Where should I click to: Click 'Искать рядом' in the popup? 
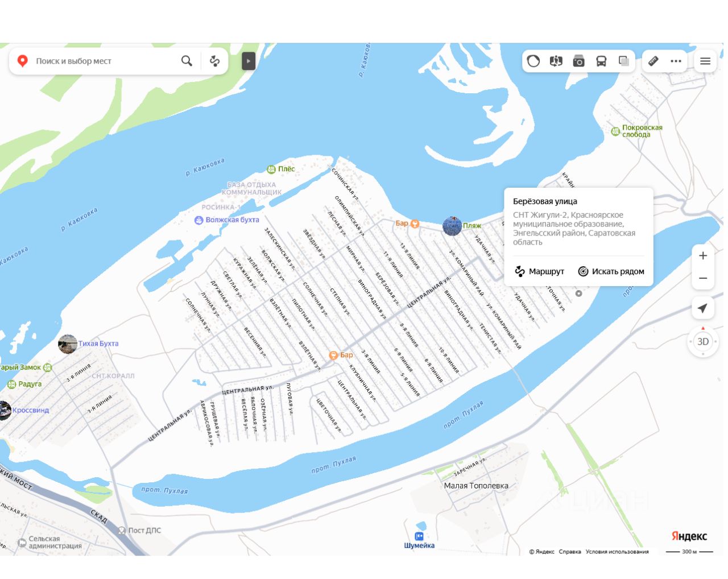tap(611, 271)
